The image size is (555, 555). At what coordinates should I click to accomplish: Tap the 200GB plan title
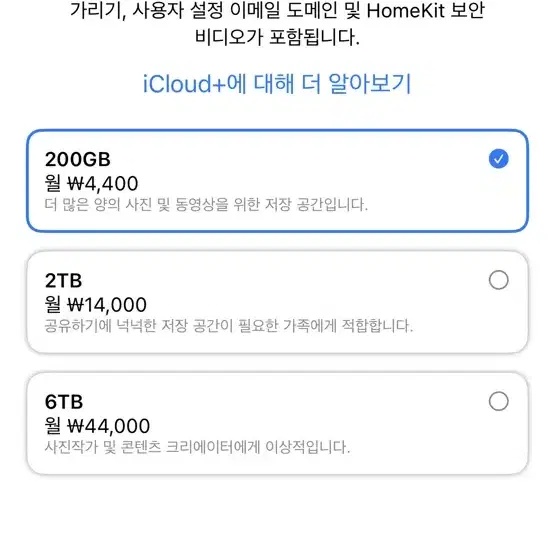click(78, 159)
